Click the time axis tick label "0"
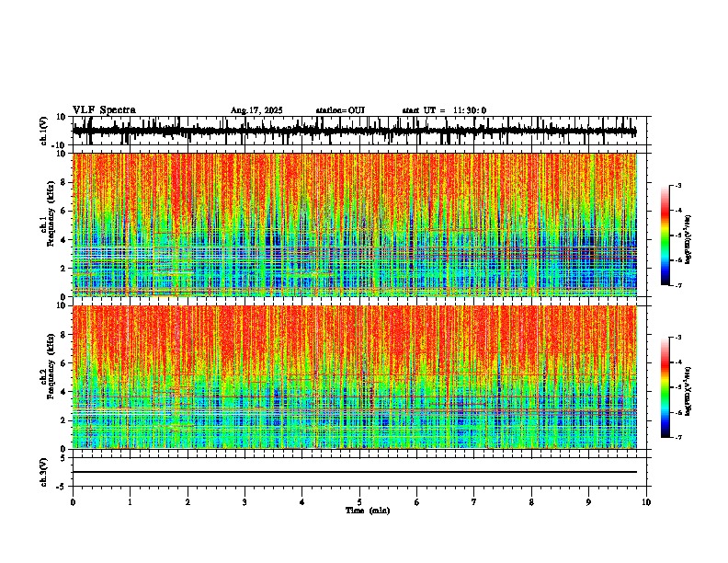This screenshot has width=728, height=563. [73, 502]
